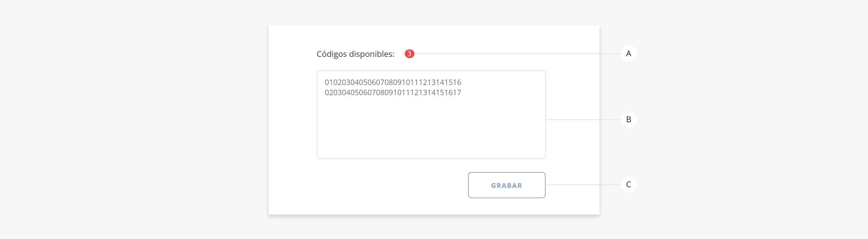The image size is (868, 239).
Task: Click the word disponibles in the label
Action: coord(371,54)
